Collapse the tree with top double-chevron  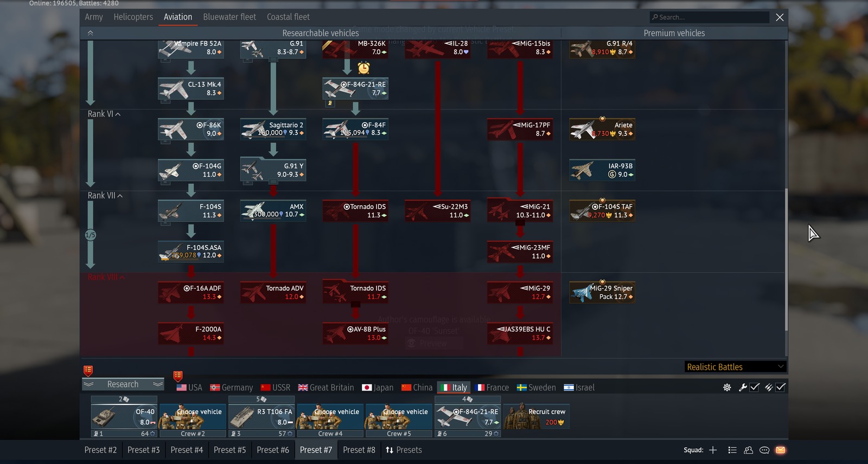click(x=91, y=33)
